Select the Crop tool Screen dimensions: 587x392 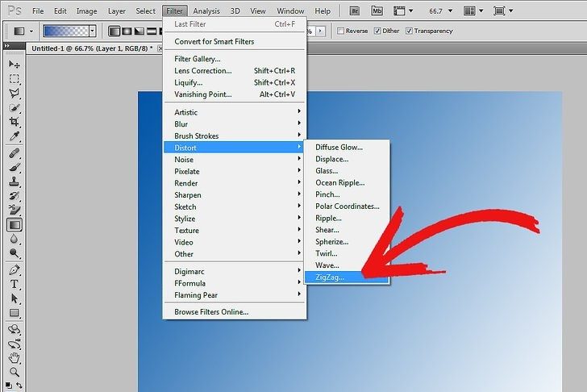pos(15,123)
